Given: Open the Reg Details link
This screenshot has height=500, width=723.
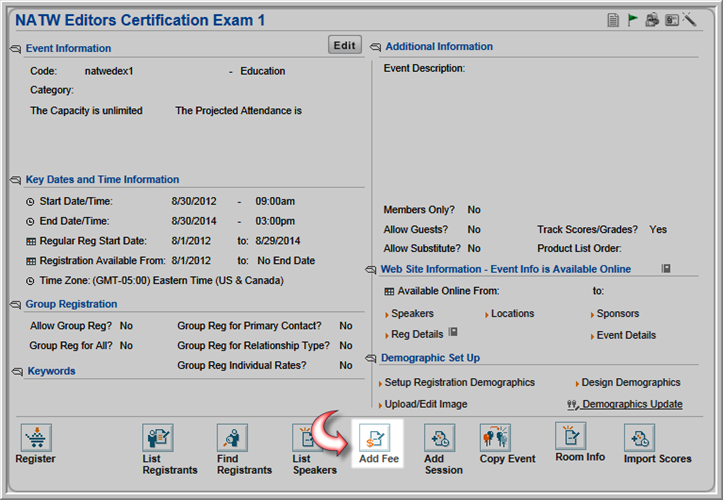Looking at the screenshot, I should click(x=417, y=334).
